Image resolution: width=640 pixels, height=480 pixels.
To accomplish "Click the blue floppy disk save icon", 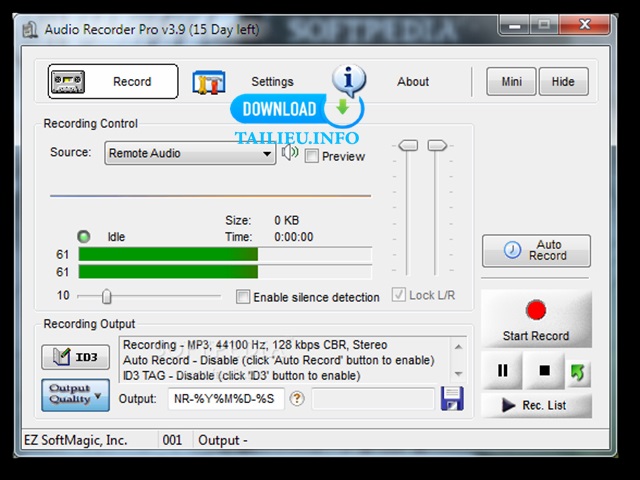I will 452,398.
